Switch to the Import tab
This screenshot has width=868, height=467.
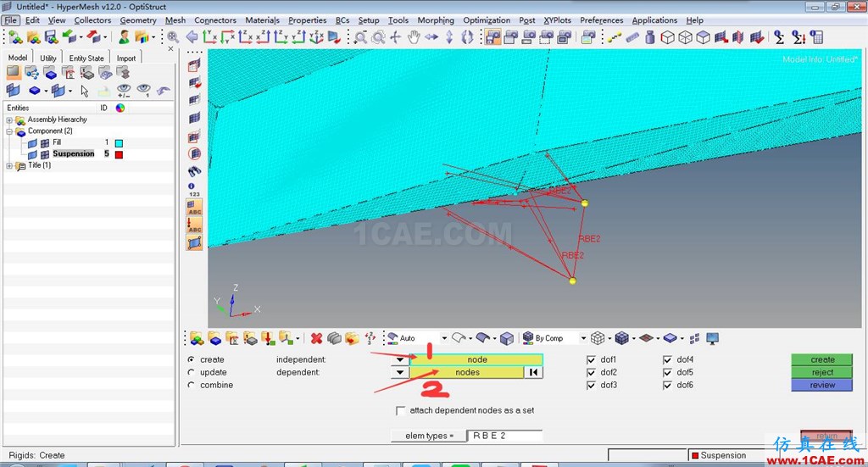(126, 58)
